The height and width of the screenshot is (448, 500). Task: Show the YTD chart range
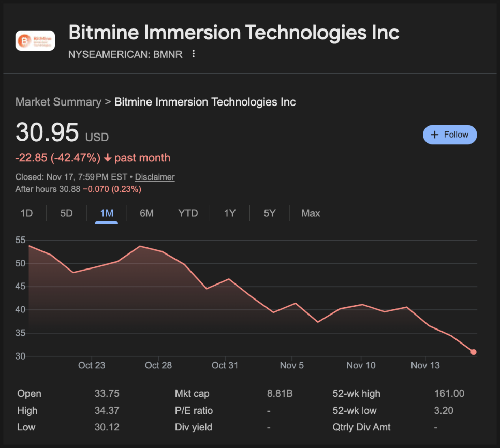pos(188,213)
